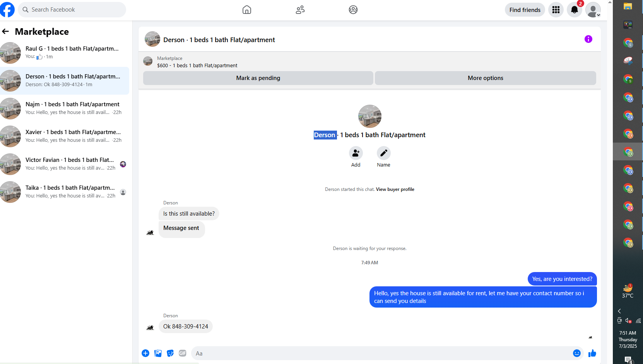This screenshot has width=643, height=364.
Task: Open Taika conversation
Action: click(65, 192)
